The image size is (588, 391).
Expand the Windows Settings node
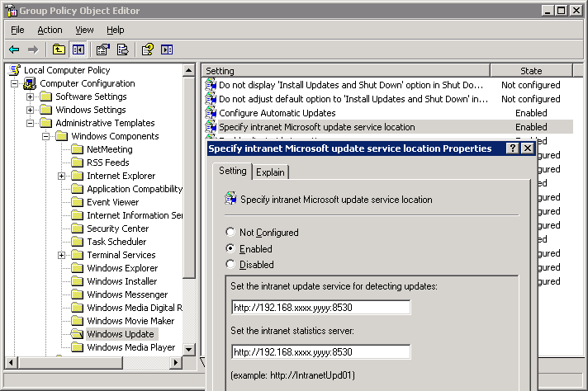click(30, 110)
